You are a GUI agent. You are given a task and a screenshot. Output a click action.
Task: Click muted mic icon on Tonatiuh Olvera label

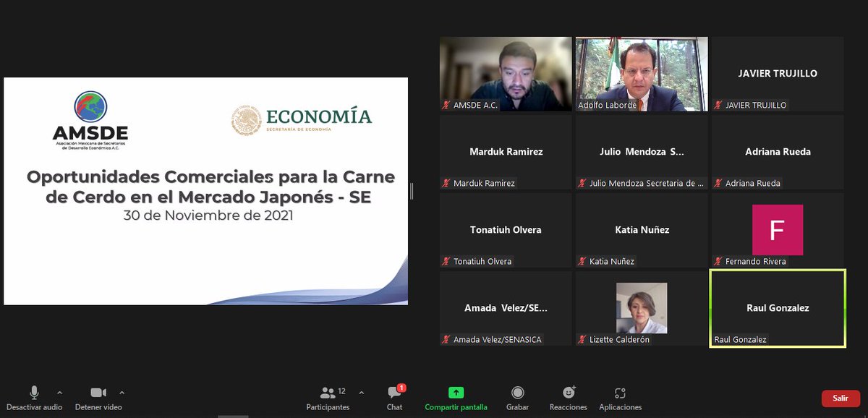click(447, 261)
